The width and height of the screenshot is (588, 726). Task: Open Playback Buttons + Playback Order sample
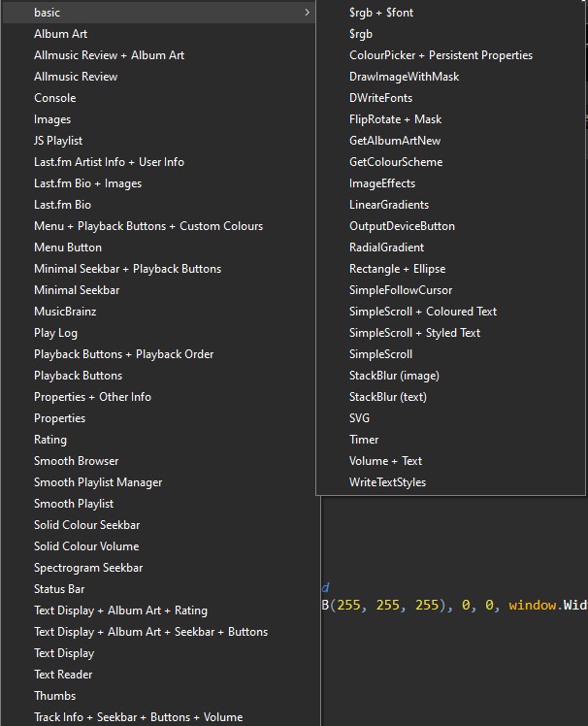(x=123, y=354)
